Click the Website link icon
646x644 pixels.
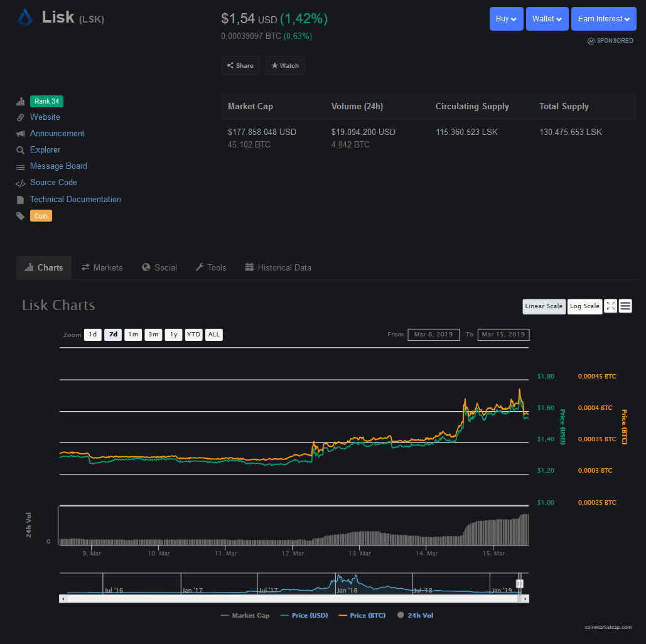point(20,117)
